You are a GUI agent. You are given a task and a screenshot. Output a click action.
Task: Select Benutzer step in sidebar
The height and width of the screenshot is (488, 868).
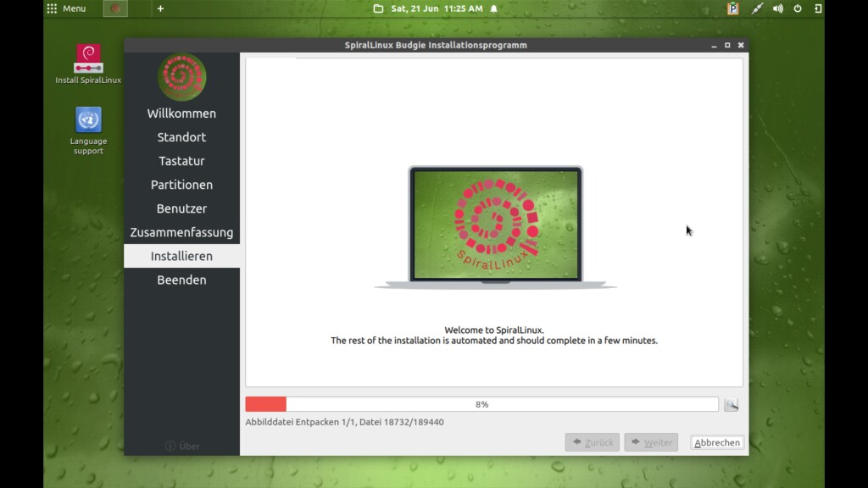(181, 208)
